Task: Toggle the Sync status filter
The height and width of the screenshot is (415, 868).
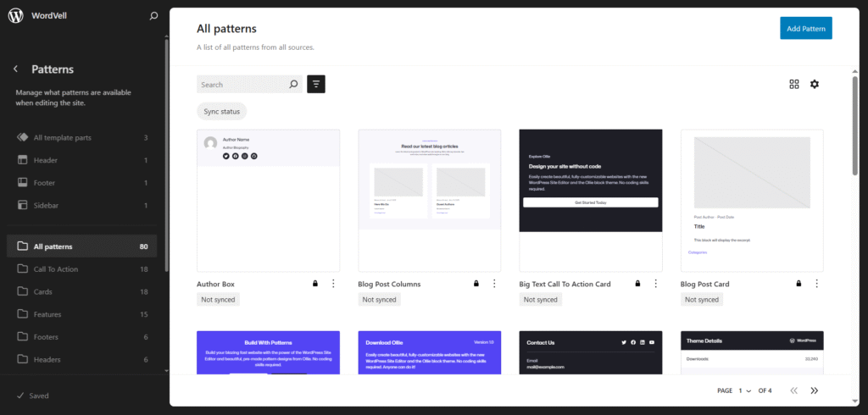Action: click(222, 112)
